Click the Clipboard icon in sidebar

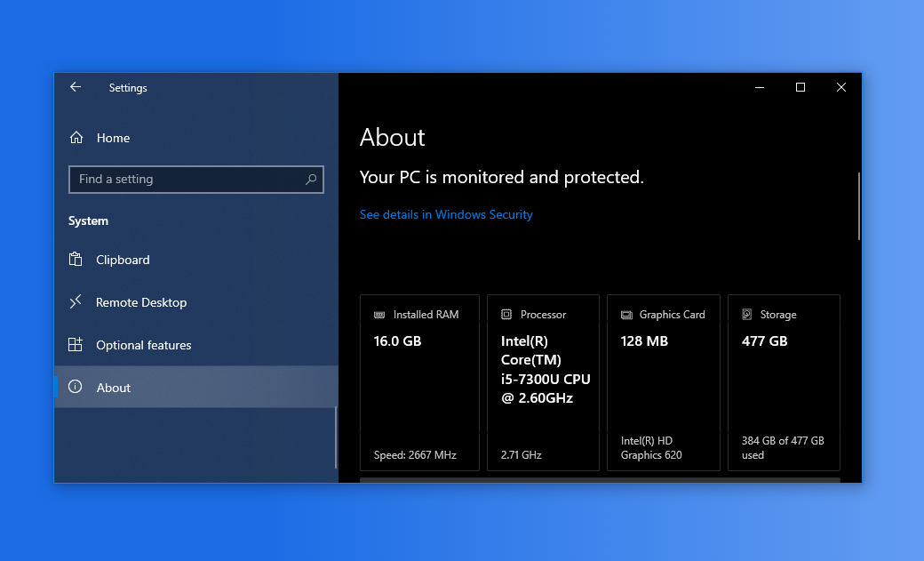point(76,260)
